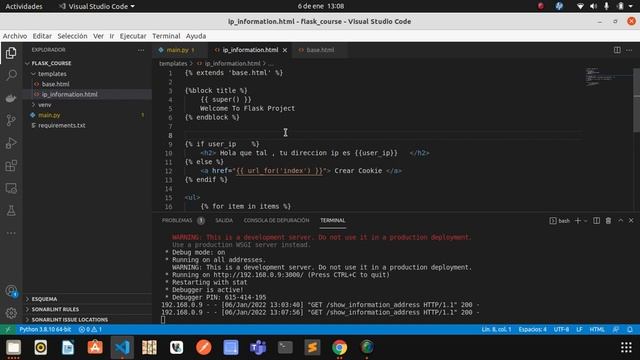Open the Run and Debug view

[11, 143]
